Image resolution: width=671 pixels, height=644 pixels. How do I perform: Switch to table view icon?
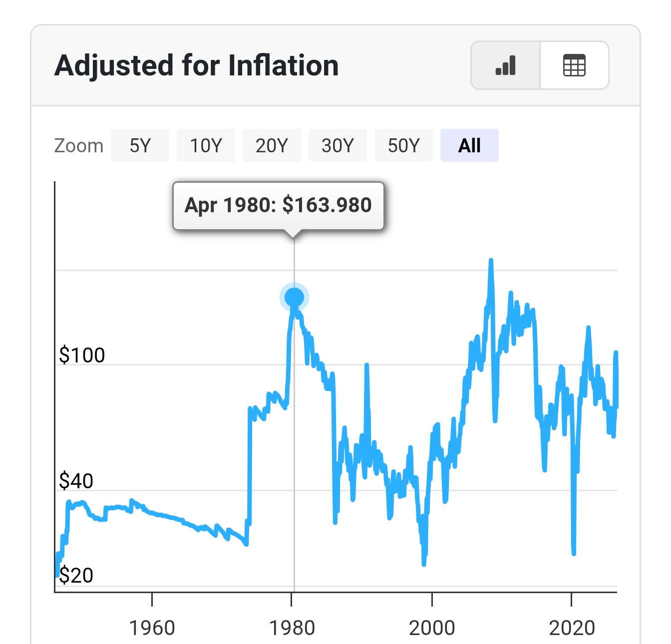(x=574, y=65)
